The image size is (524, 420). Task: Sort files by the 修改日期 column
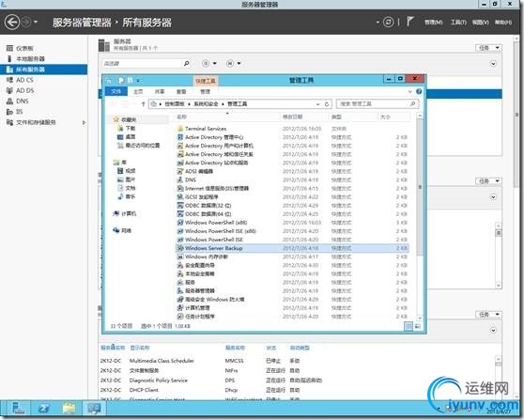coord(293,117)
